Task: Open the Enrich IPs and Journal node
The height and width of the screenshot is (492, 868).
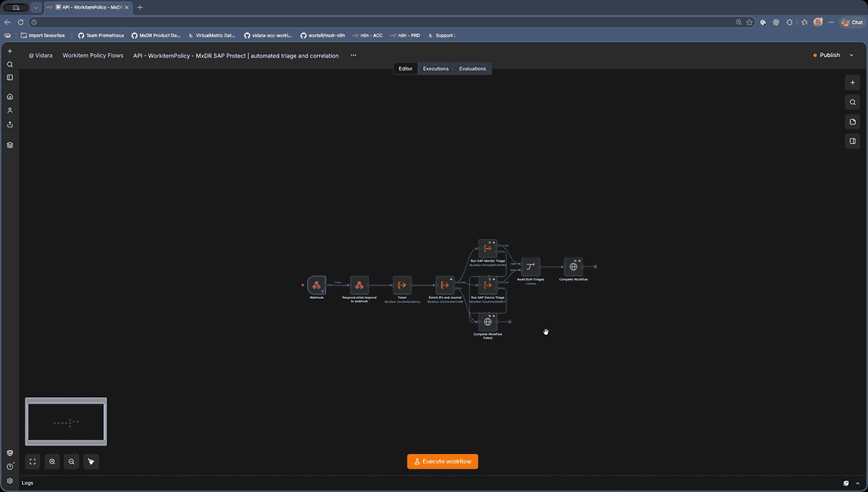Action: [x=445, y=285]
